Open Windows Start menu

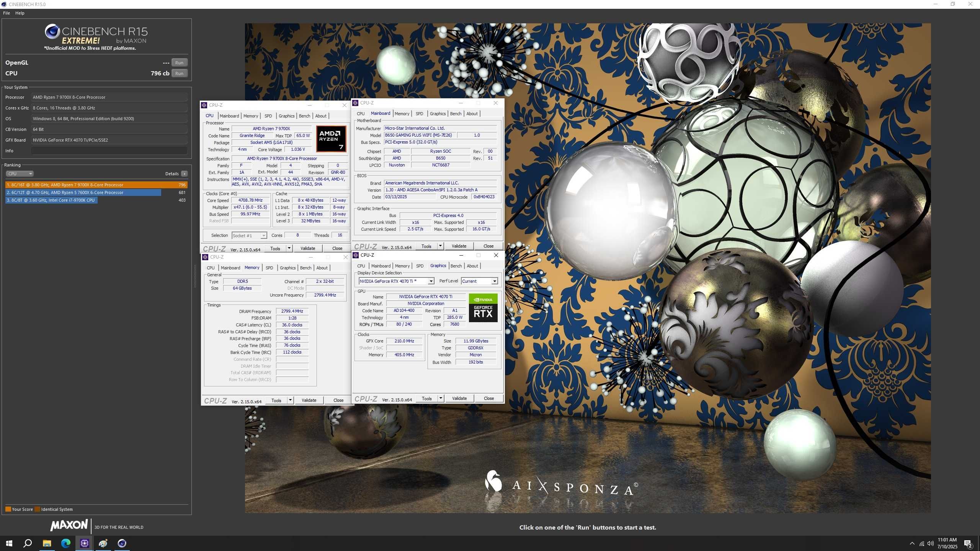click(9, 543)
